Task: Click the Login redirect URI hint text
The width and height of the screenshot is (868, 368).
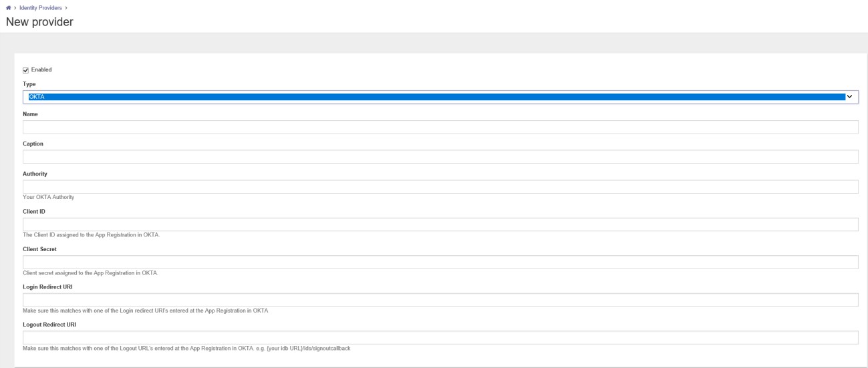Action: 145,310
